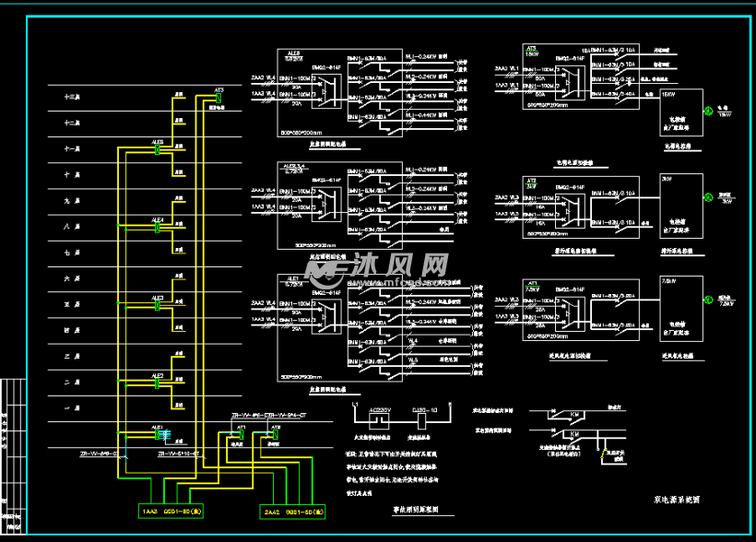Click the drawing title text at bottom right
756x542 pixels.
pyautogui.click(x=671, y=499)
